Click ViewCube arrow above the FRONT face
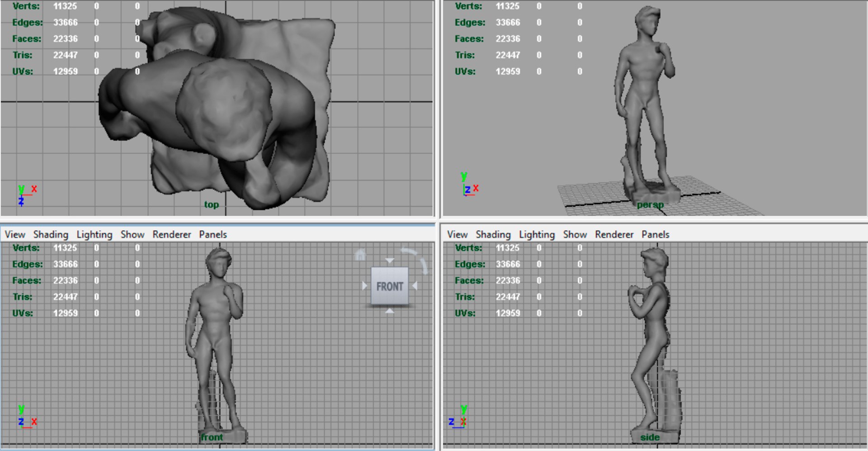This screenshot has height=451, width=868. 390,261
